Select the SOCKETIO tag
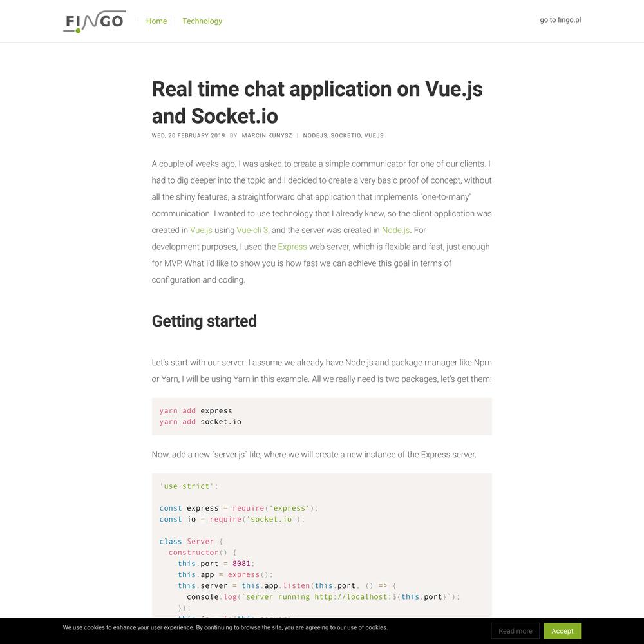The width and height of the screenshot is (644, 644). point(346,135)
